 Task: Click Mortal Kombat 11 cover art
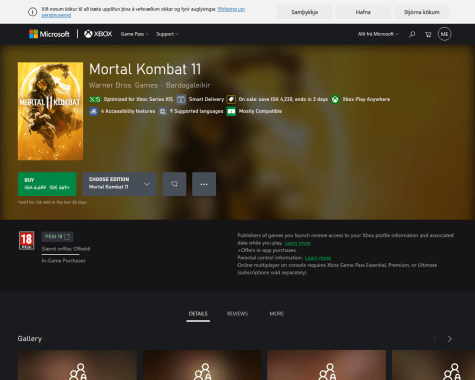click(50, 111)
